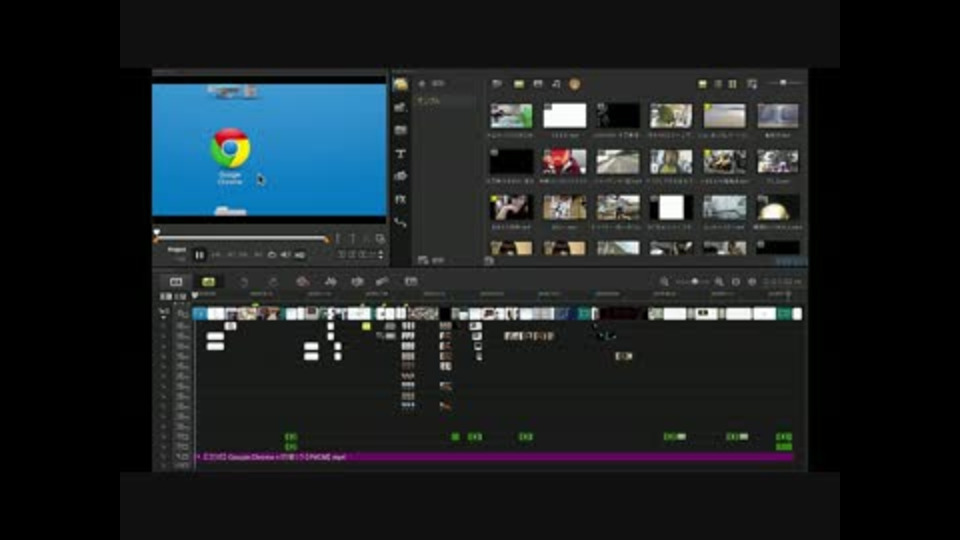Adjust the timeline zoom slider
The width and height of the screenshot is (960, 540).
pos(694,282)
